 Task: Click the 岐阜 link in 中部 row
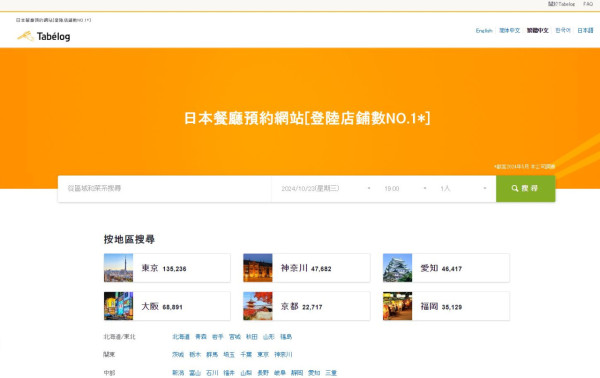pos(280,373)
